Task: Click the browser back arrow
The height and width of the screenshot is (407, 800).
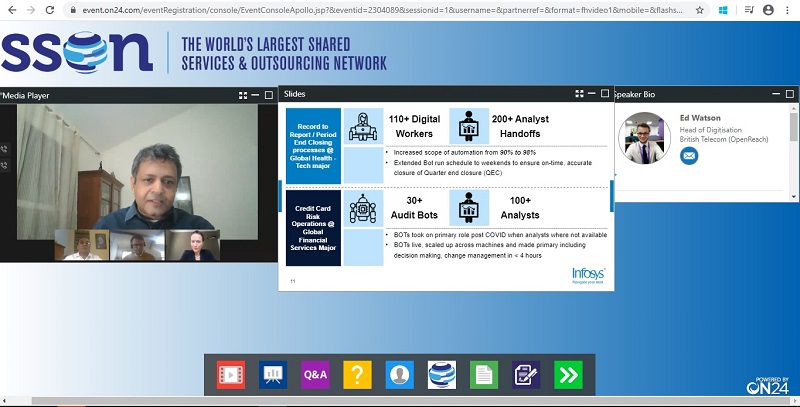Action: tap(12, 10)
